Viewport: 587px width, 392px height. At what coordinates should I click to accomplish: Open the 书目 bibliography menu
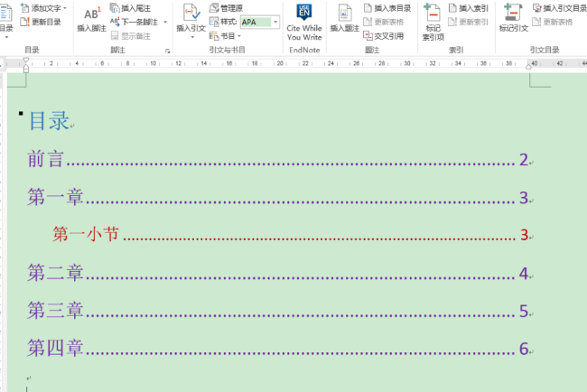click(x=226, y=36)
